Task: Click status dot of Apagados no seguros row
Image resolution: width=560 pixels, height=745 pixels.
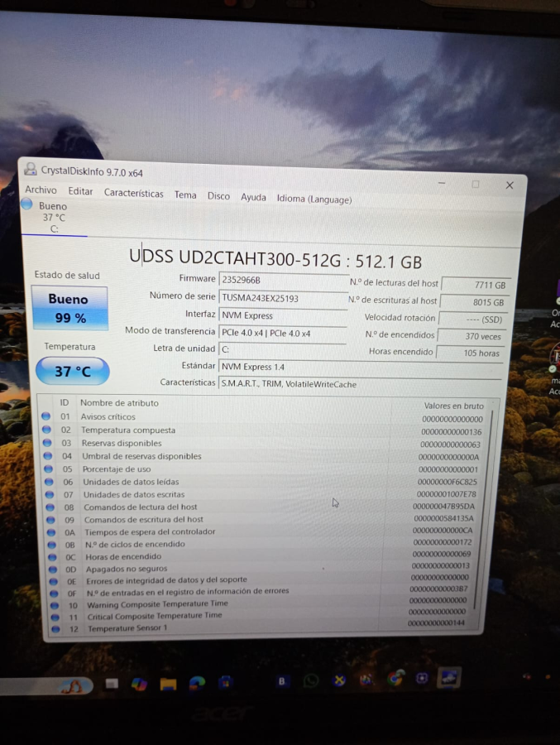Action: pos(53,570)
